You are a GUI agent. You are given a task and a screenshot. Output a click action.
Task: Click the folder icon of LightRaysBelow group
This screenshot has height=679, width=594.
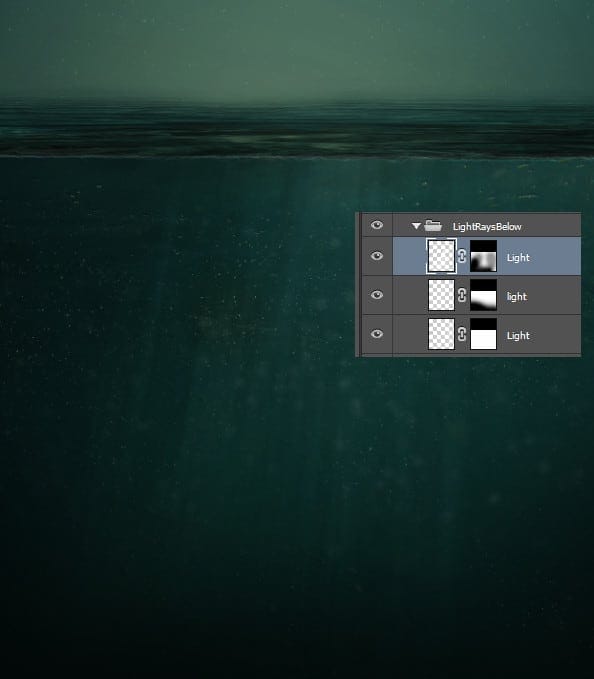pos(433,226)
